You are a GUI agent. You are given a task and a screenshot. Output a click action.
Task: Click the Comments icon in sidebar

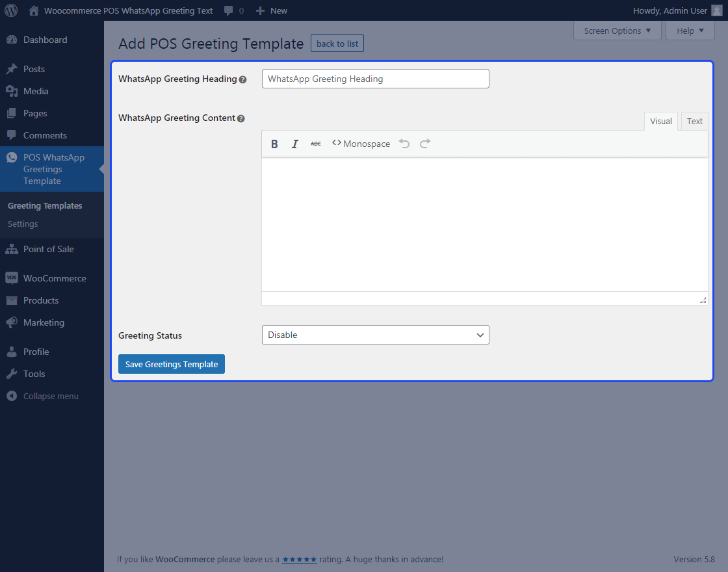tap(12, 135)
